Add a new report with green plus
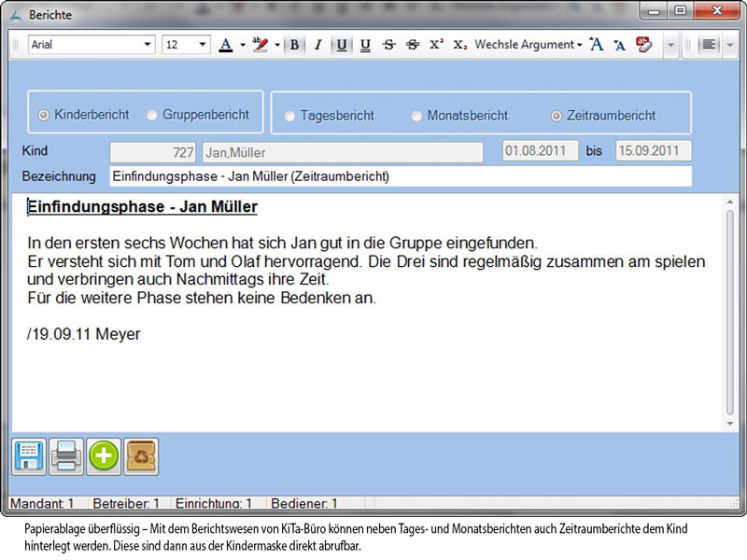Viewport: 747px width, 560px height. 104,455
